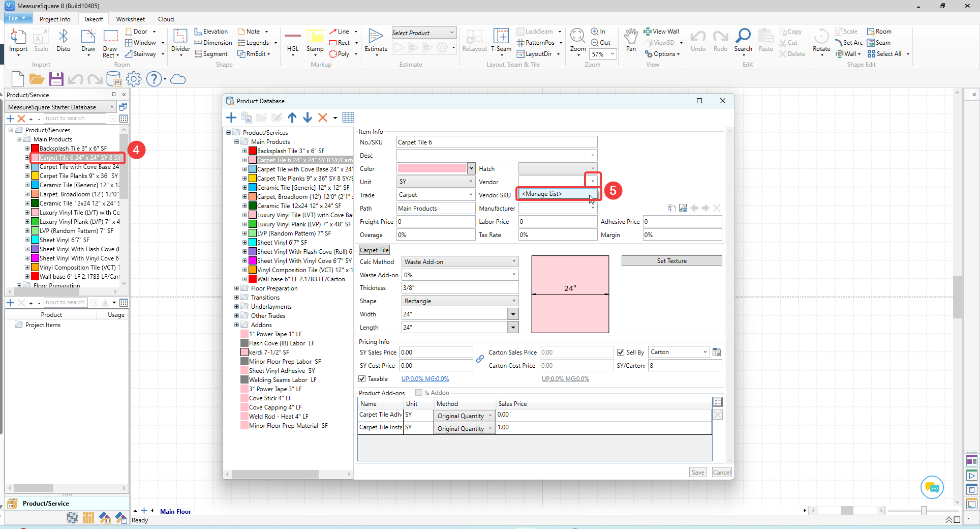Move product up with blue up arrow
The image size is (980, 529).
pyautogui.click(x=292, y=117)
